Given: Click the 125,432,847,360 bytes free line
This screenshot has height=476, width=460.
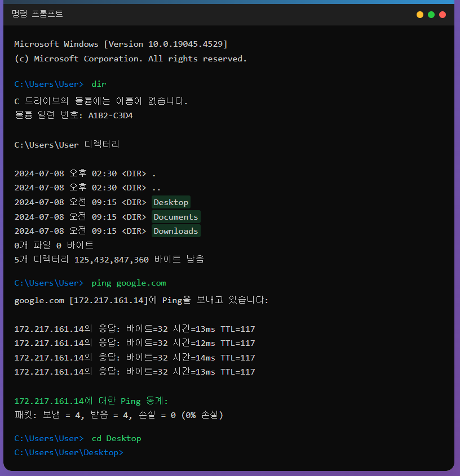Looking at the screenshot, I should (x=109, y=260).
